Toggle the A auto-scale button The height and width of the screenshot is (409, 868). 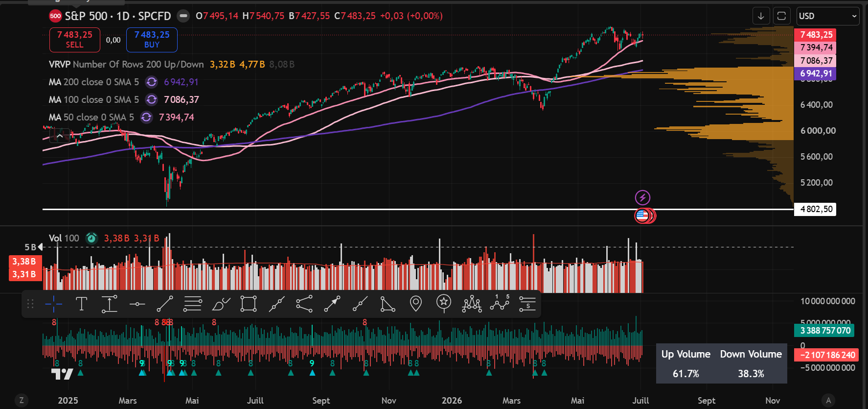[x=828, y=400]
